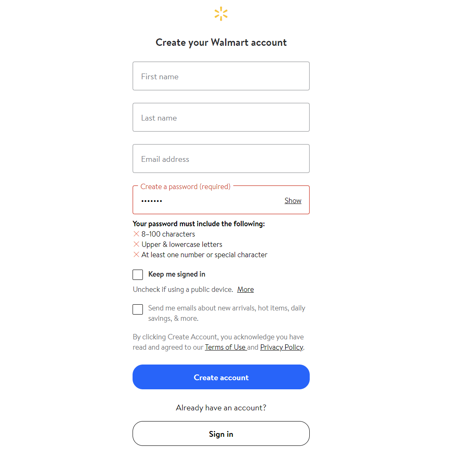Click the password field with masked dots
The height and width of the screenshot is (476, 465).
[206, 201]
